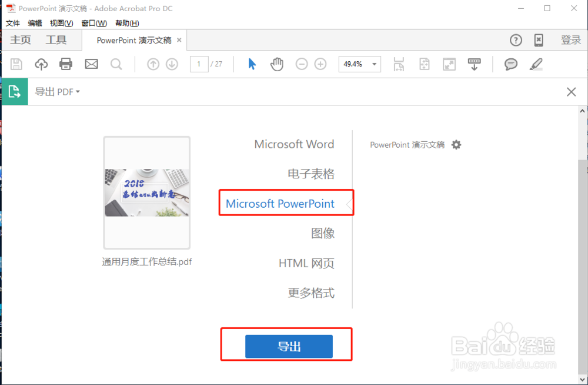Open the 视图(V) menu

(62, 24)
